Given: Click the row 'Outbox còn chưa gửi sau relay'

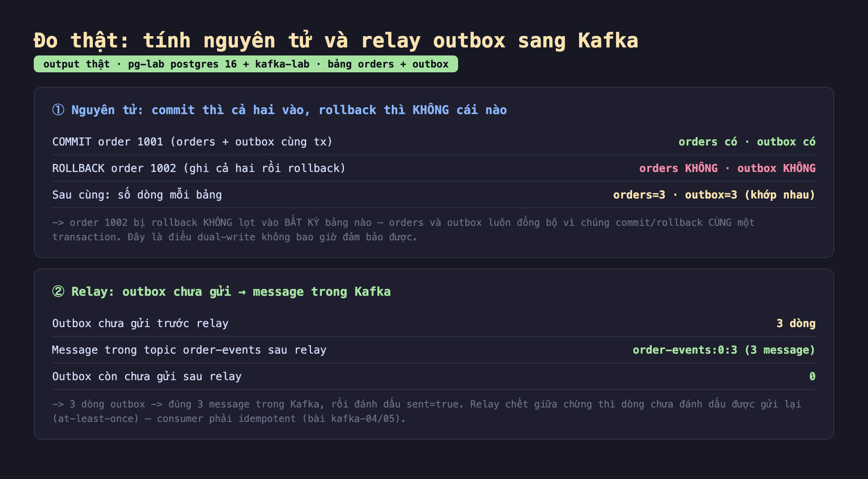Looking at the screenshot, I should coord(434,377).
